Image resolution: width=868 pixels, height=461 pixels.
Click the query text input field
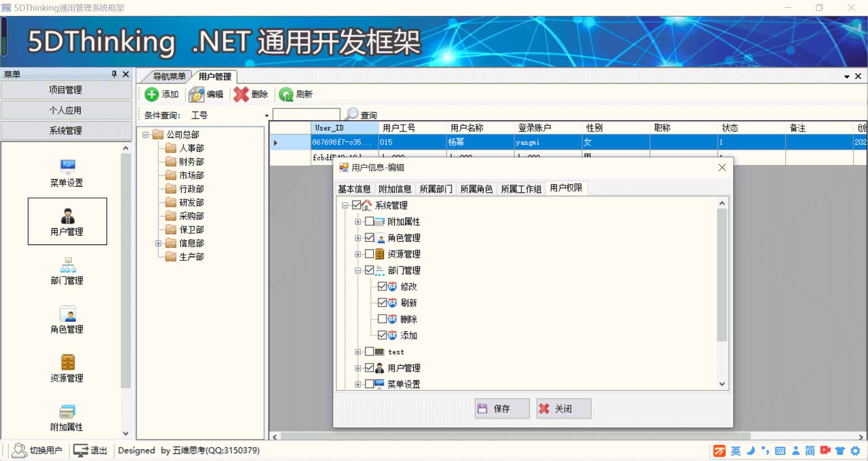coord(306,114)
